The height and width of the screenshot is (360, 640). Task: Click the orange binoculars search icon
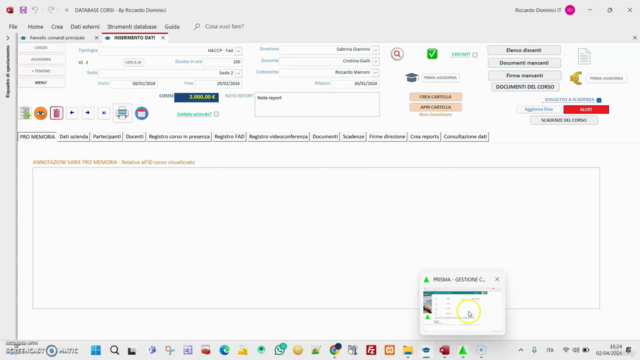pos(40,113)
